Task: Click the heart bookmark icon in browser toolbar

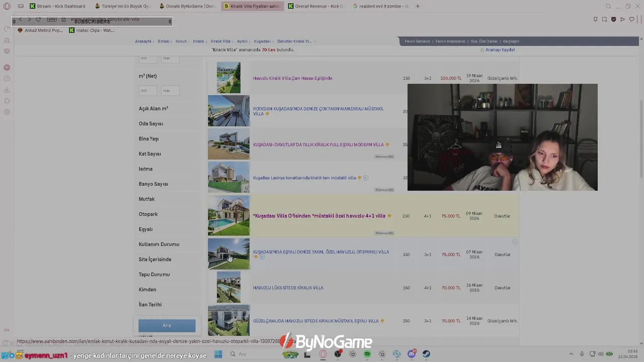Action: (631, 19)
